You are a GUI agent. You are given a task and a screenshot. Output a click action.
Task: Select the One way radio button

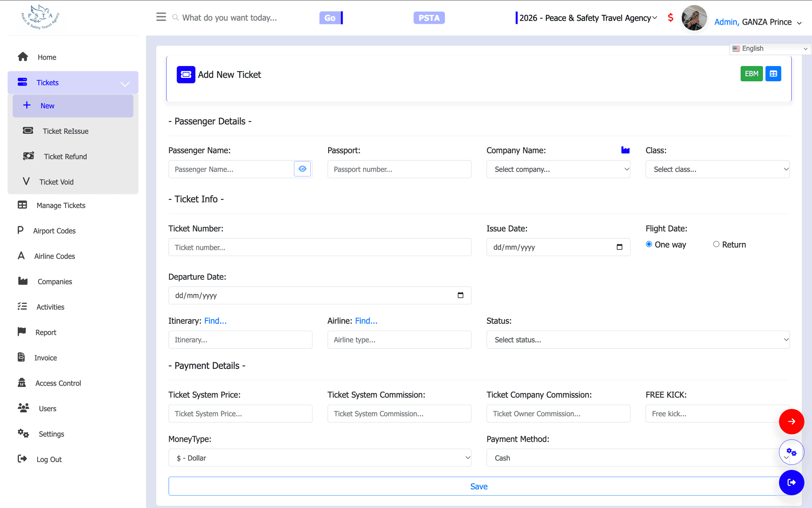(649, 244)
